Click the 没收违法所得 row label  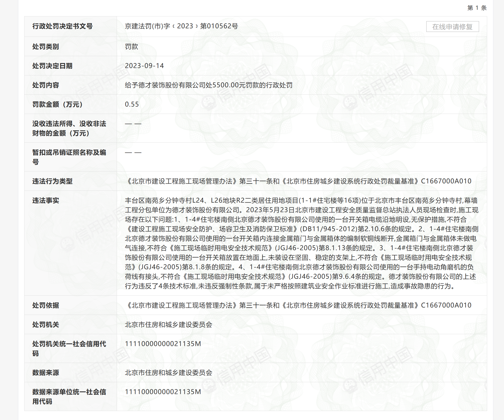pos(69,128)
